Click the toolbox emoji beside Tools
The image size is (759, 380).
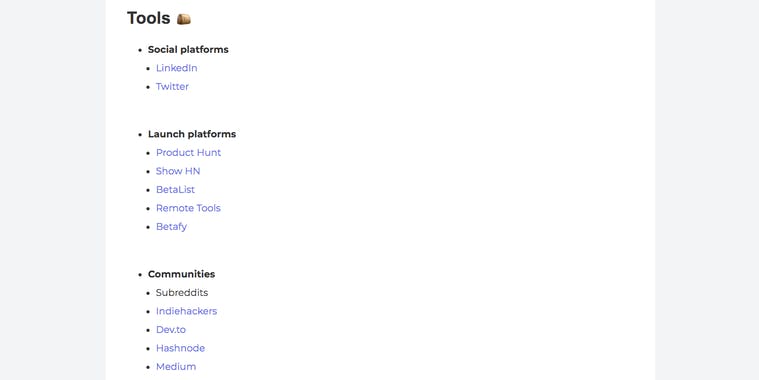click(183, 19)
